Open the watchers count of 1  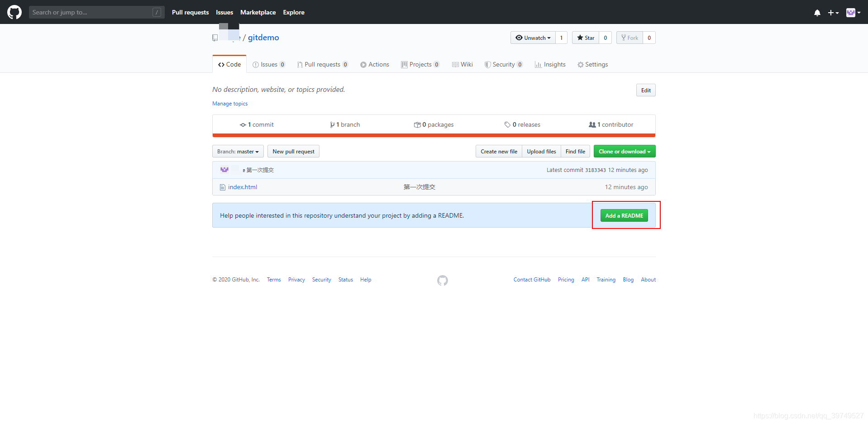click(x=561, y=38)
